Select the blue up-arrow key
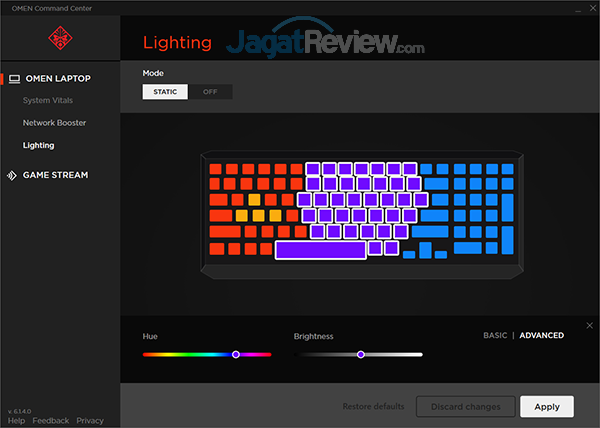 point(425,250)
